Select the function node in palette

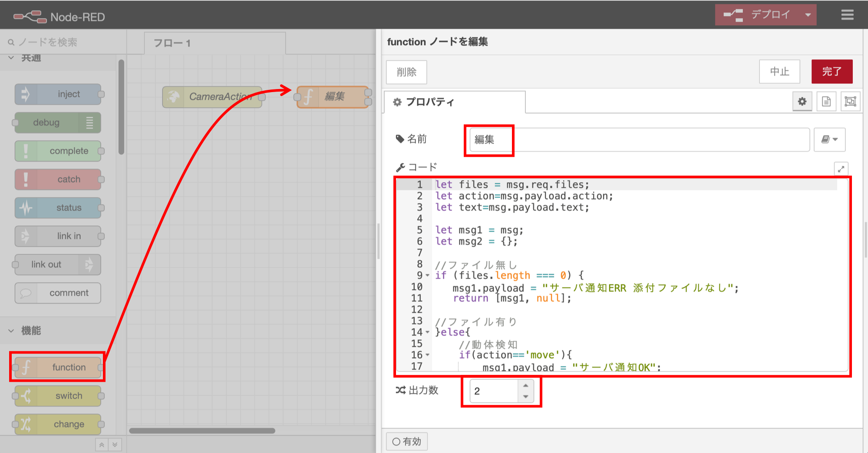(x=58, y=367)
